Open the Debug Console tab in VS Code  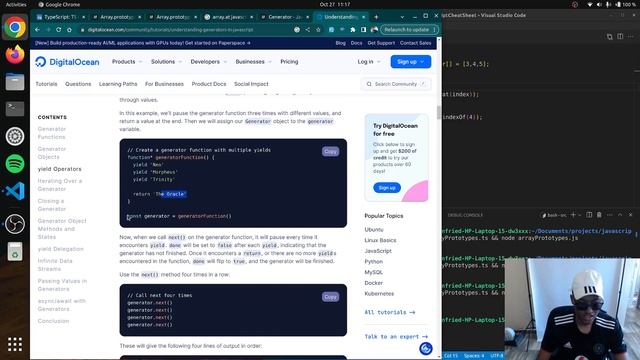(x=465, y=215)
